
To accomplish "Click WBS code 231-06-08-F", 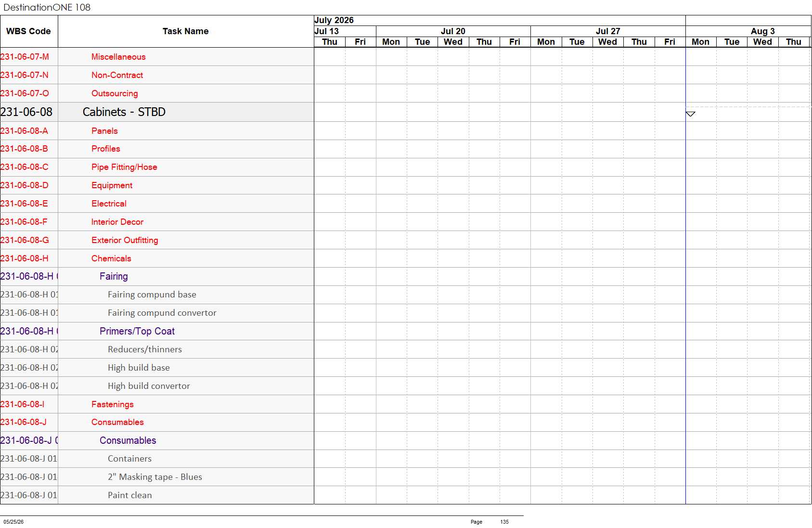I will (24, 222).
